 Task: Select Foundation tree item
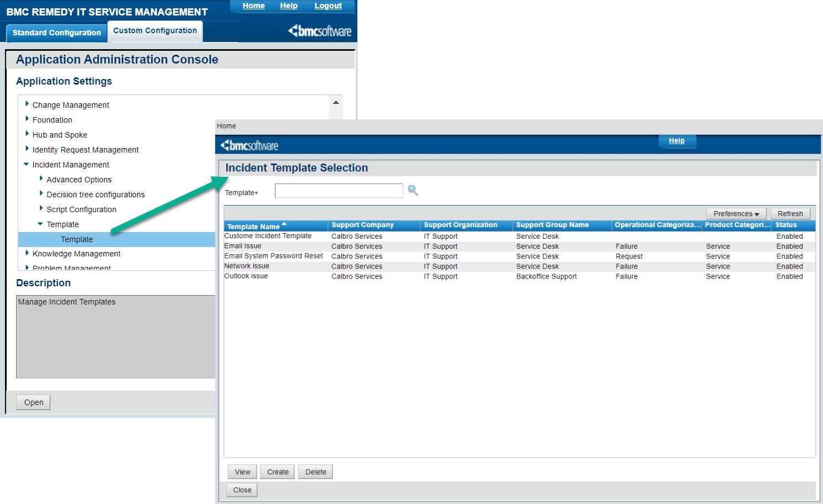point(52,120)
